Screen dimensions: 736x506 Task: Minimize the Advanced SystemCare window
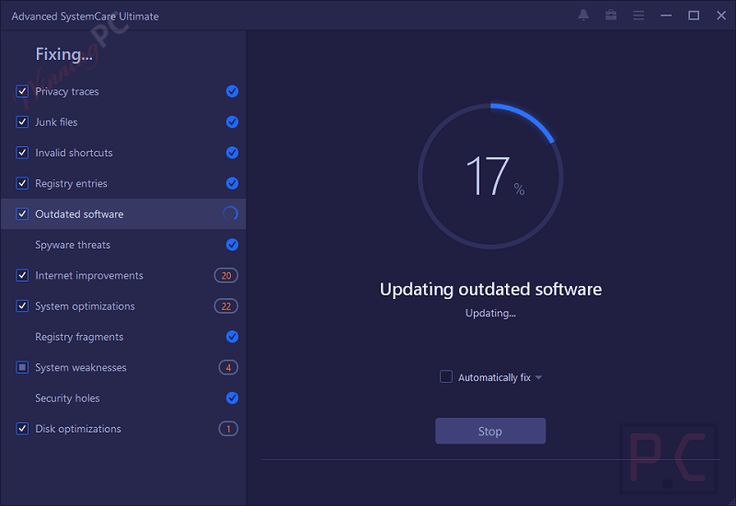click(666, 15)
